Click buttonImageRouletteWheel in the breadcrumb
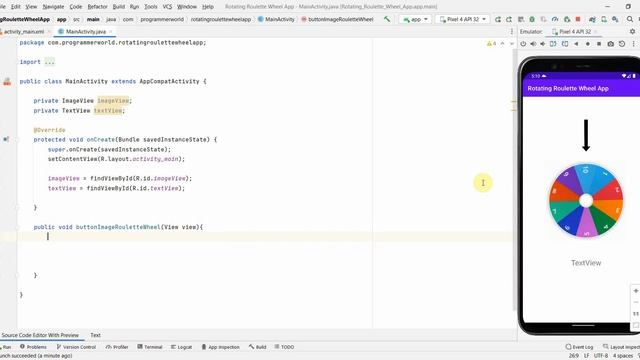This screenshot has height=360, width=640. 337,19
